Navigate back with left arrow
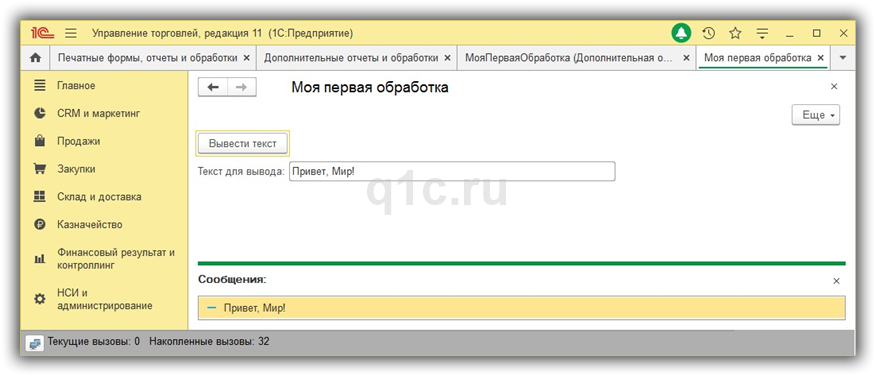 tap(213, 87)
